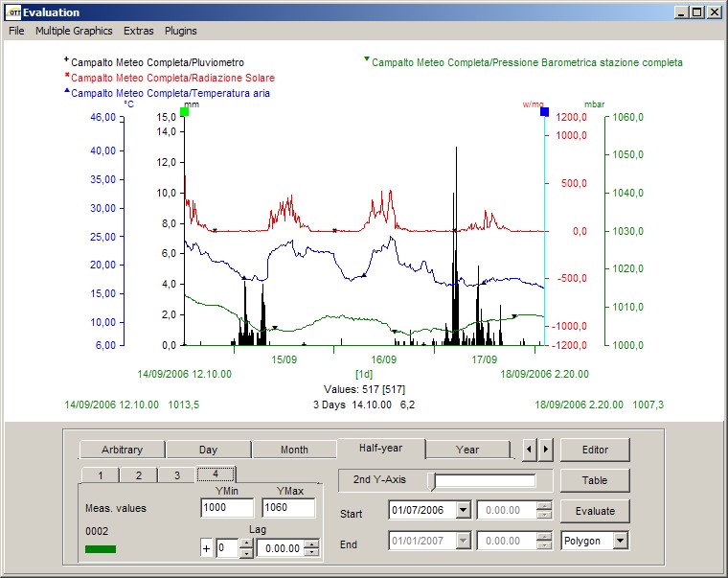Screen dimensions: 728x578
Task: Open the Table view
Action: coord(595,480)
